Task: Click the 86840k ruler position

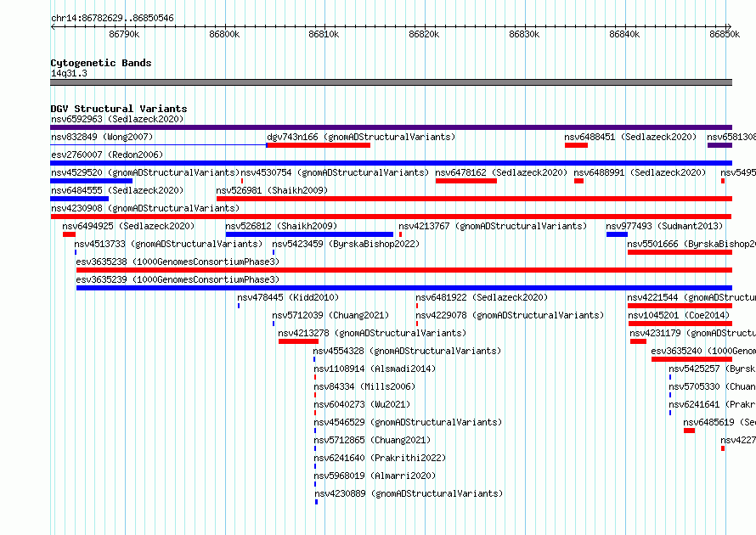Action: click(625, 34)
